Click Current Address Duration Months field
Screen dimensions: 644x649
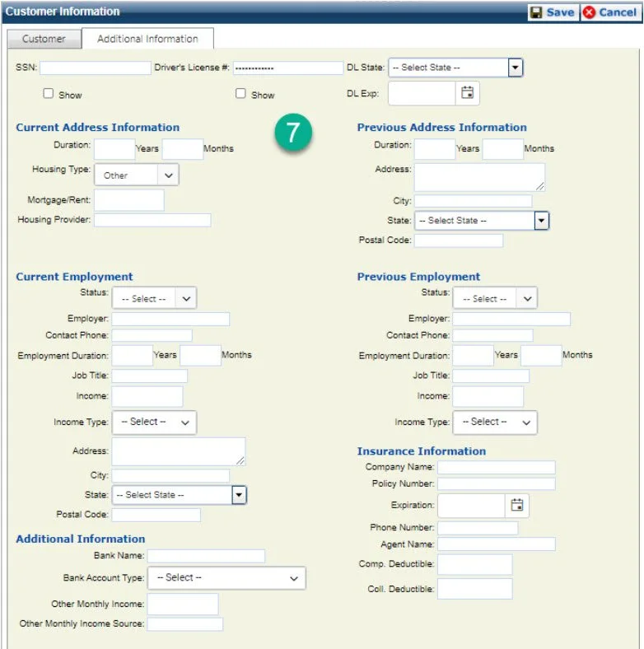183,149
